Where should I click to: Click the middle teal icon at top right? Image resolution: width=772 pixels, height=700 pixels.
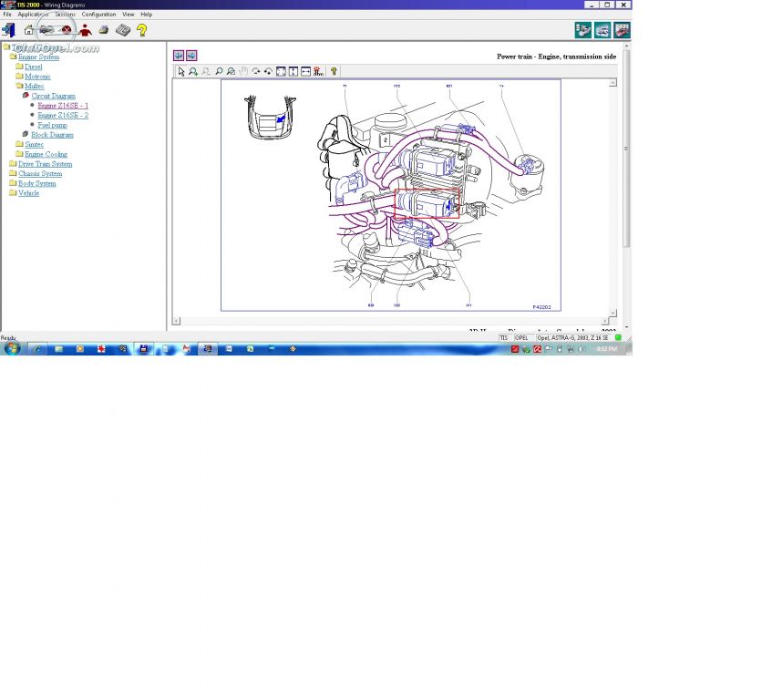[x=602, y=30]
